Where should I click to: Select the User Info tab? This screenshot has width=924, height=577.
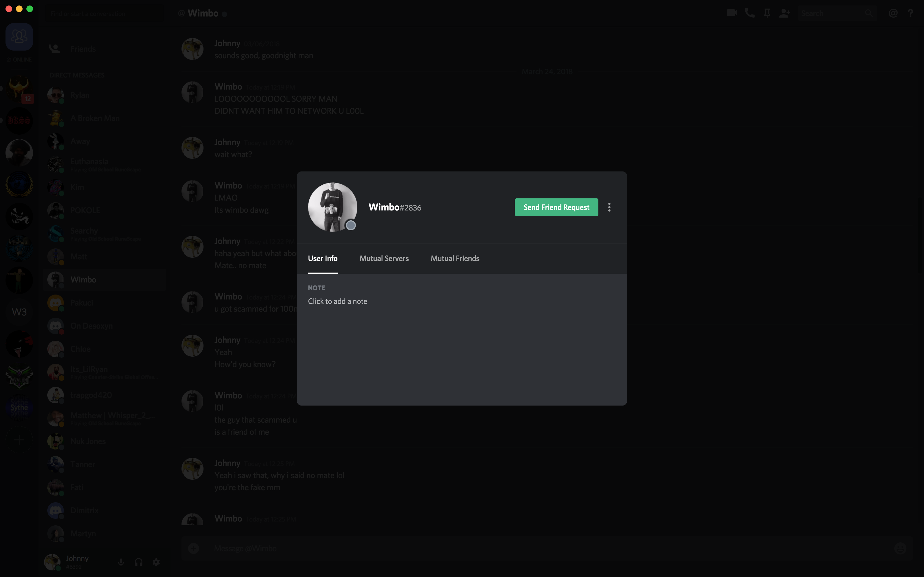point(322,258)
